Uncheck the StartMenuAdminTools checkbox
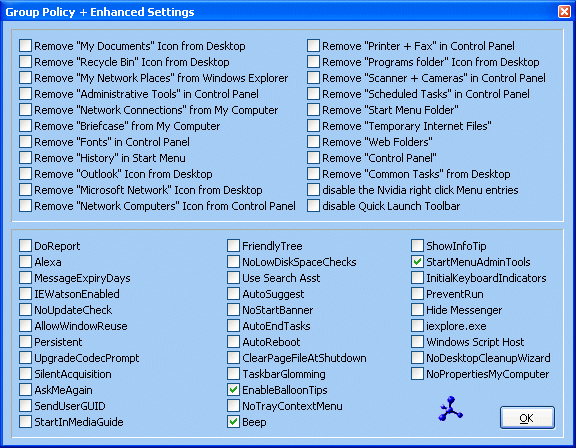 point(417,262)
